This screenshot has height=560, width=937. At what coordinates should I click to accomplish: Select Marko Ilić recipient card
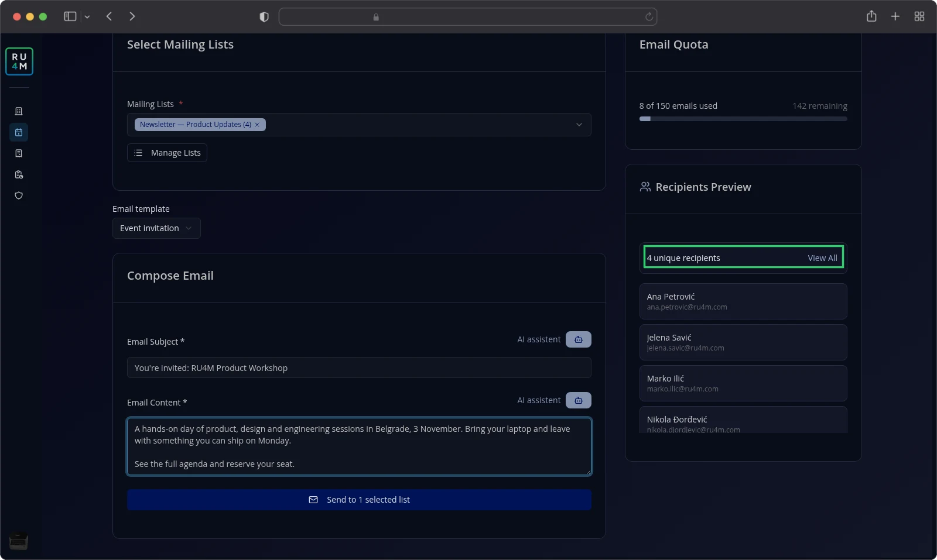[x=743, y=383]
